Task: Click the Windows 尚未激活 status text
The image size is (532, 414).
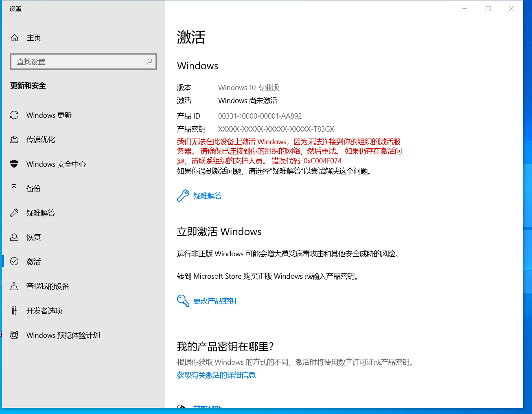Action: [x=248, y=101]
